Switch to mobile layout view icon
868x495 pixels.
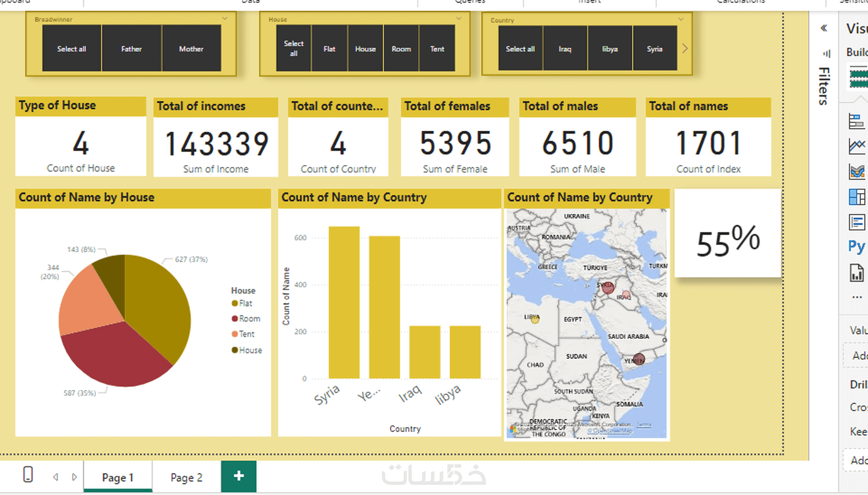[x=28, y=475]
